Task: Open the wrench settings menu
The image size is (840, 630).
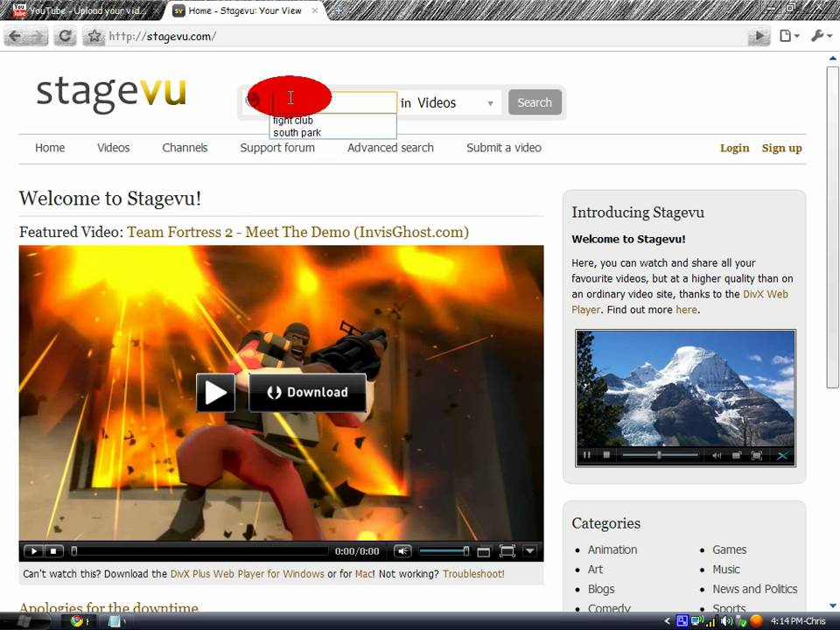Action: (821, 36)
